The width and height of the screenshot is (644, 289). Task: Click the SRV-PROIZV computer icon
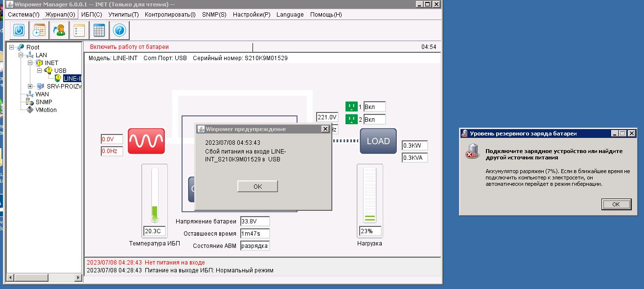[x=41, y=87]
